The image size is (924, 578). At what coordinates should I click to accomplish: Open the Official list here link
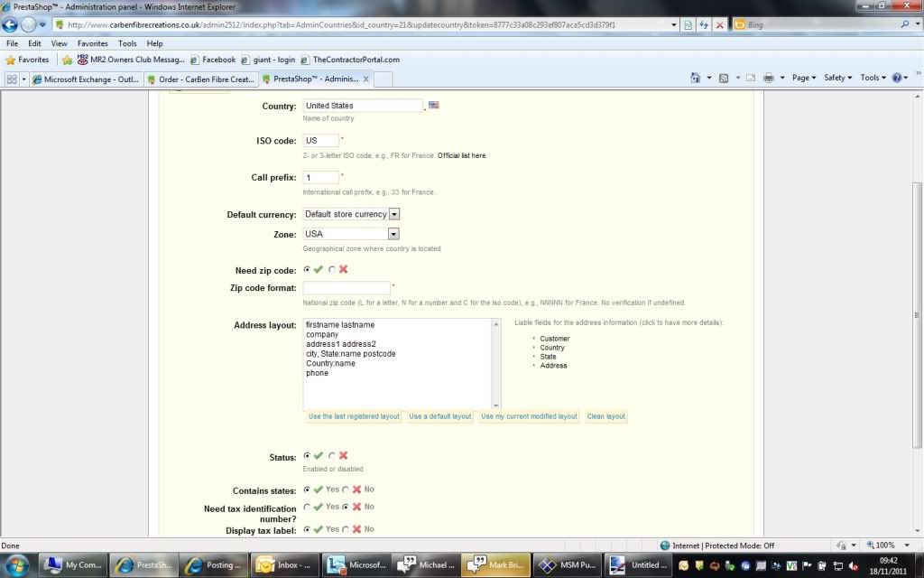pyautogui.click(x=462, y=156)
